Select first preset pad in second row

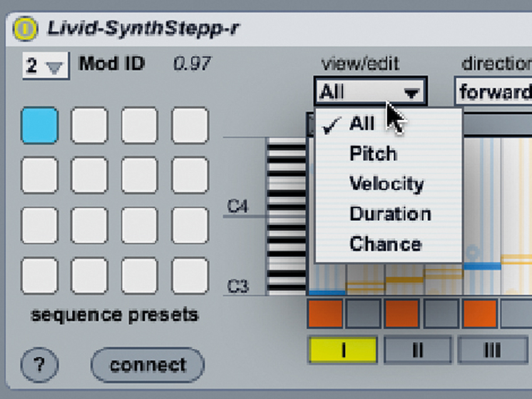[39, 175]
